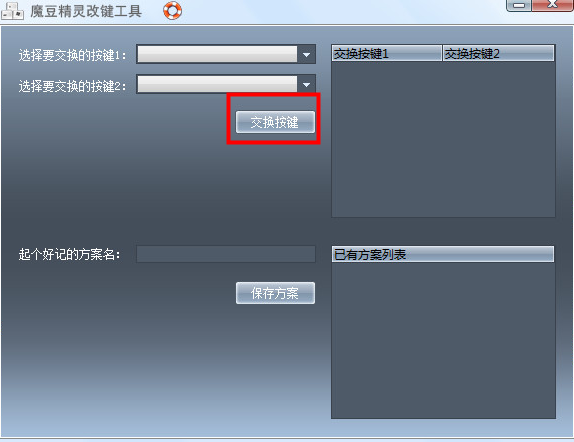Focus the 起个好记的方案名 text field
This screenshot has width=574, height=442.
[x=226, y=254]
